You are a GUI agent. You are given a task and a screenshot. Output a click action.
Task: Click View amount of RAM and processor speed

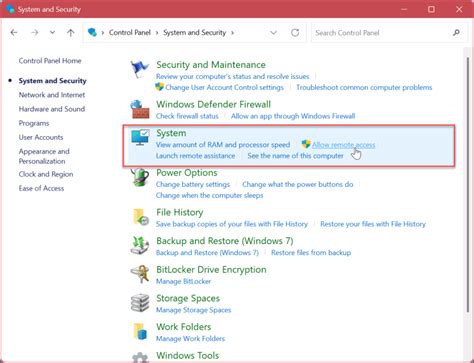coord(223,145)
